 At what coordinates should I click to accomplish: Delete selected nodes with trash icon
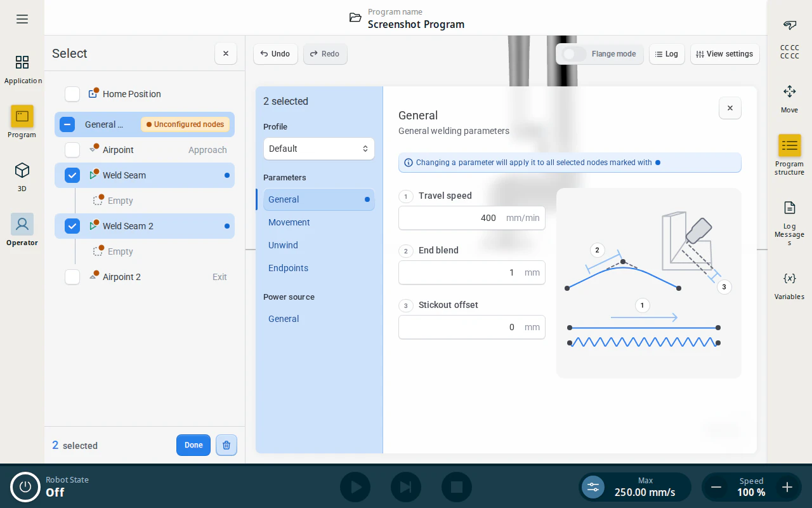point(226,445)
